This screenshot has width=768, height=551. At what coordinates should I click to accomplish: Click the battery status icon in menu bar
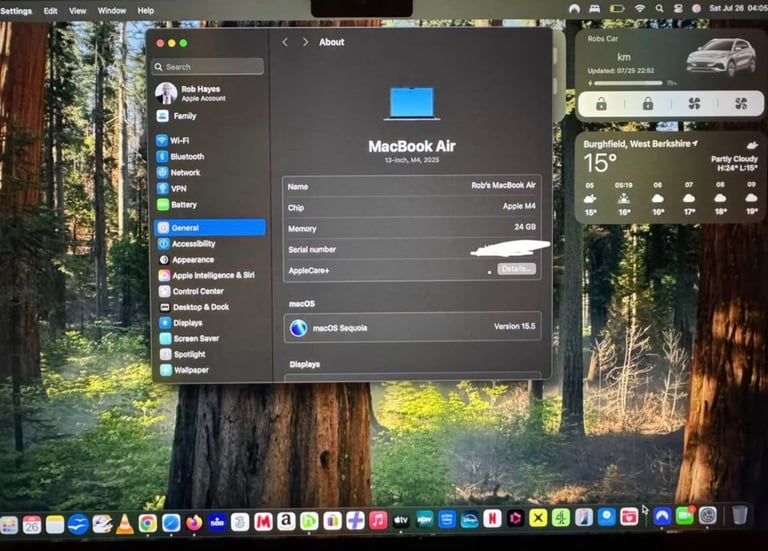pyautogui.click(x=617, y=8)
